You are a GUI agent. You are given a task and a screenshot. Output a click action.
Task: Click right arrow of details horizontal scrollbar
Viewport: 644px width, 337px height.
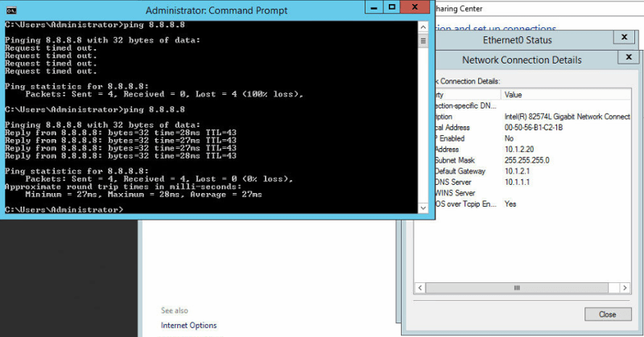pyautogui.click(x=624, y=286)
